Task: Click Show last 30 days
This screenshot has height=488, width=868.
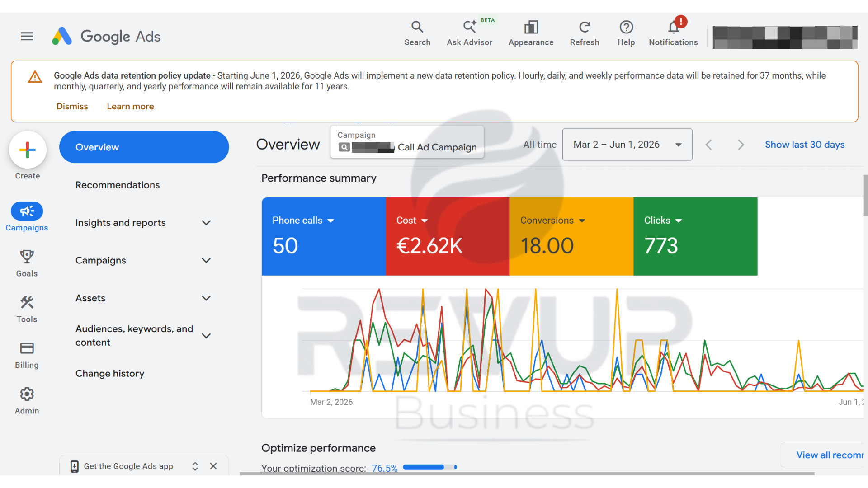Action: click(805, 145)
